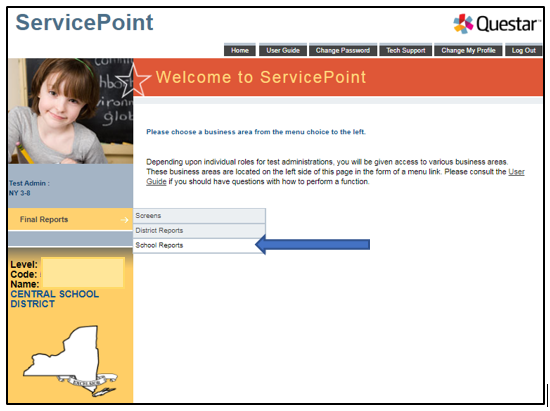
Task: Select Change Password in top bar
Action: click(x=343, y=50)
